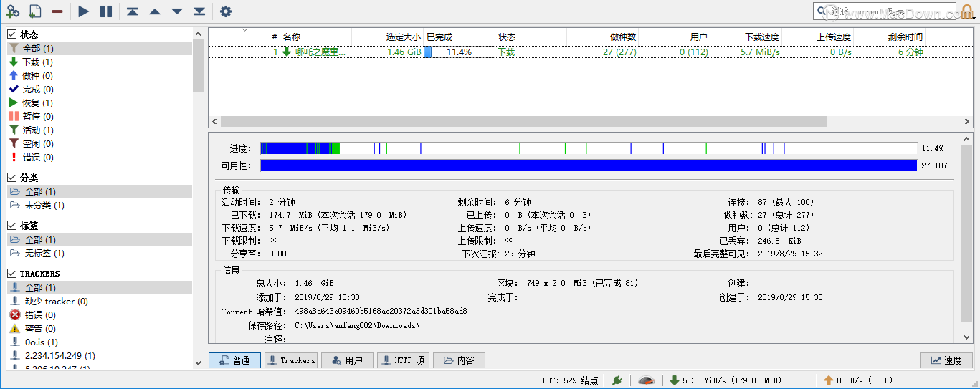Sort by 状态 column header
The height and width of the screenshot is (389, 980).
[x=531, y=37]
